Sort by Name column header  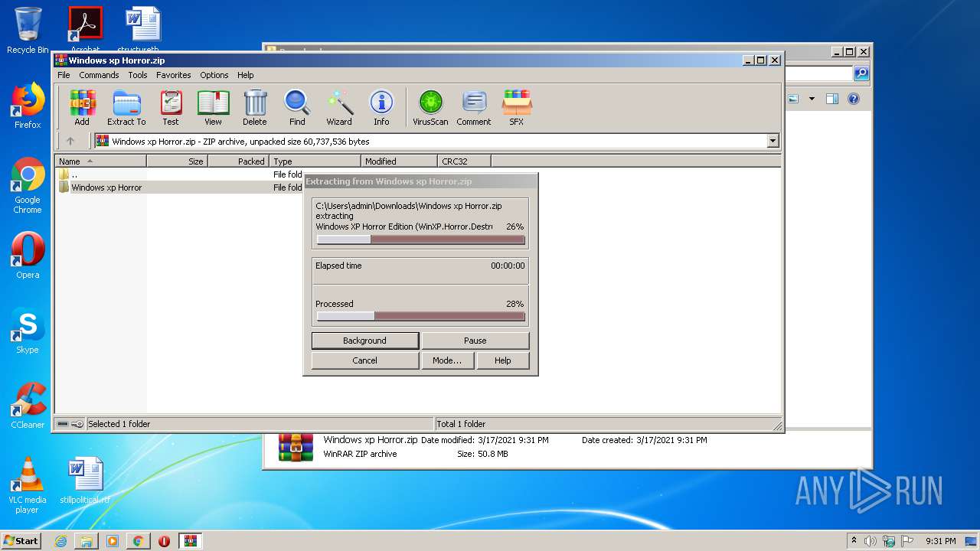[100, 161]
